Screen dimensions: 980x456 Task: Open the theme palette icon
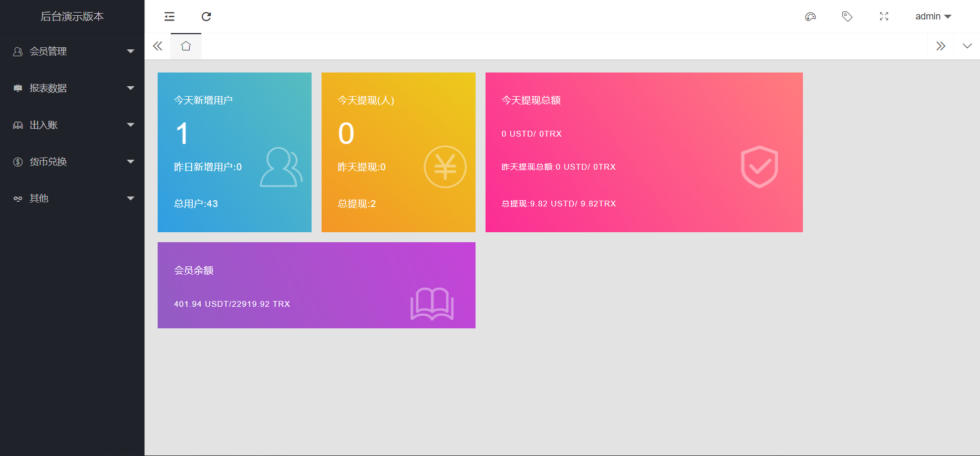click(x=810, y=17)
